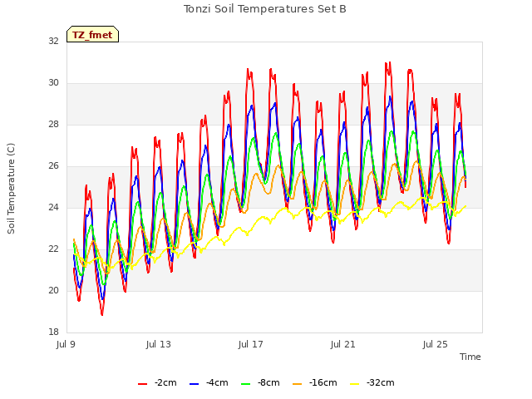Click the Jul 9 x-axis tick label
532x399 pixels.
[x=66, y=344]
